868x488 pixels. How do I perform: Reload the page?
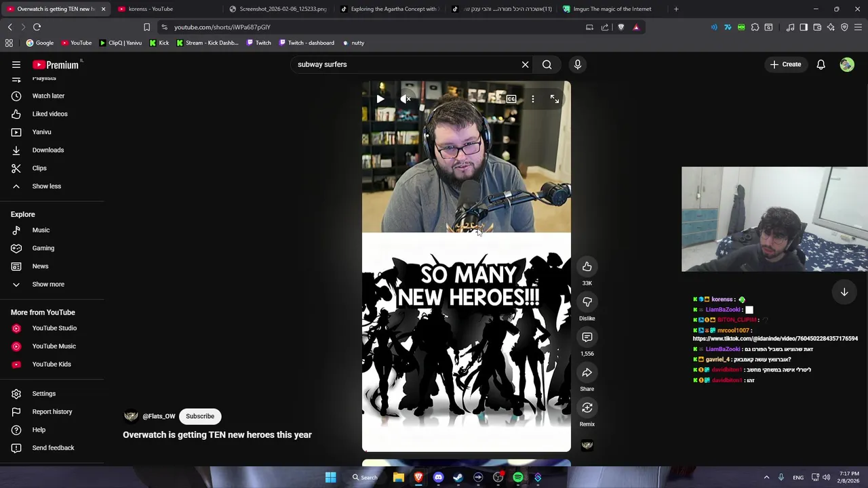coord(37,27)
